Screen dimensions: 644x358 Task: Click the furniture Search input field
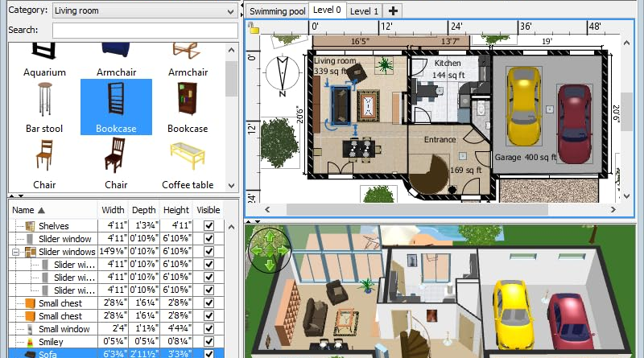pos(145,30)
